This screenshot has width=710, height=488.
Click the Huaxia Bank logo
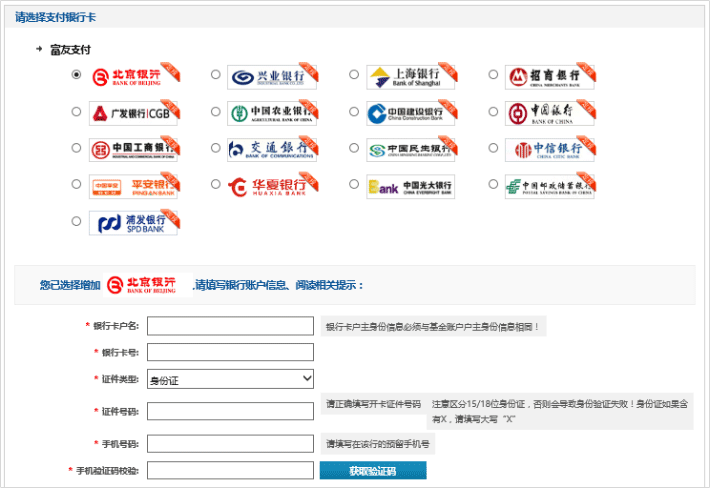click(272, 186)
